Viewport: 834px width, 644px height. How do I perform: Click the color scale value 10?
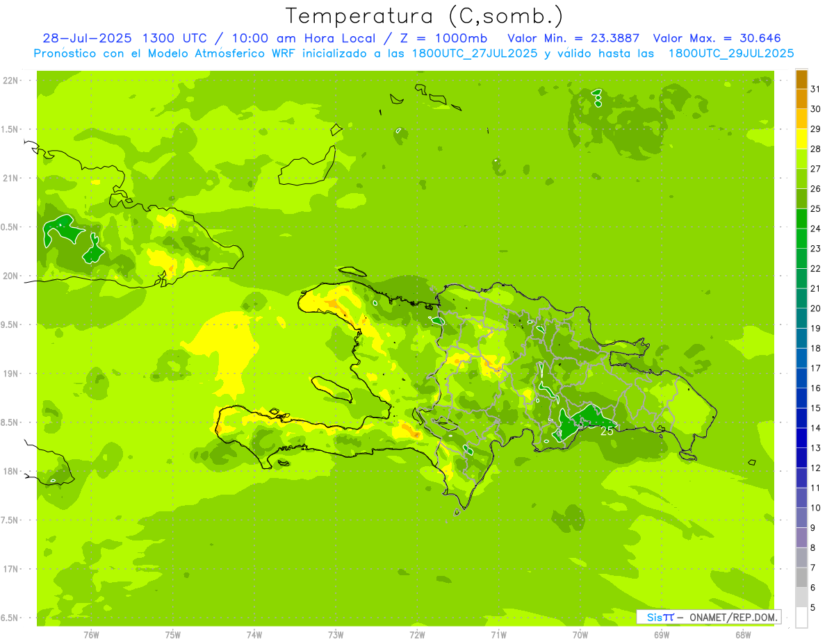815,508
